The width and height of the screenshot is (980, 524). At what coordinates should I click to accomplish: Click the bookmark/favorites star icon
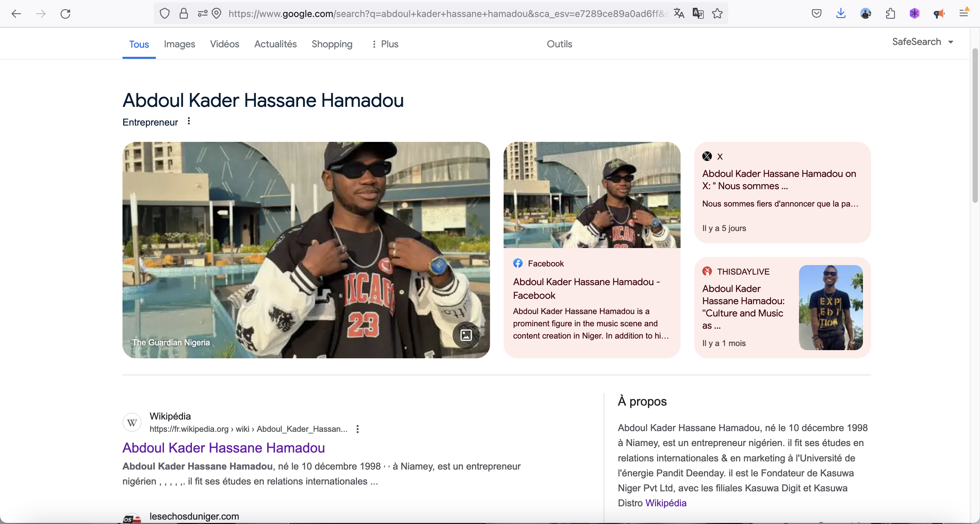717,13
